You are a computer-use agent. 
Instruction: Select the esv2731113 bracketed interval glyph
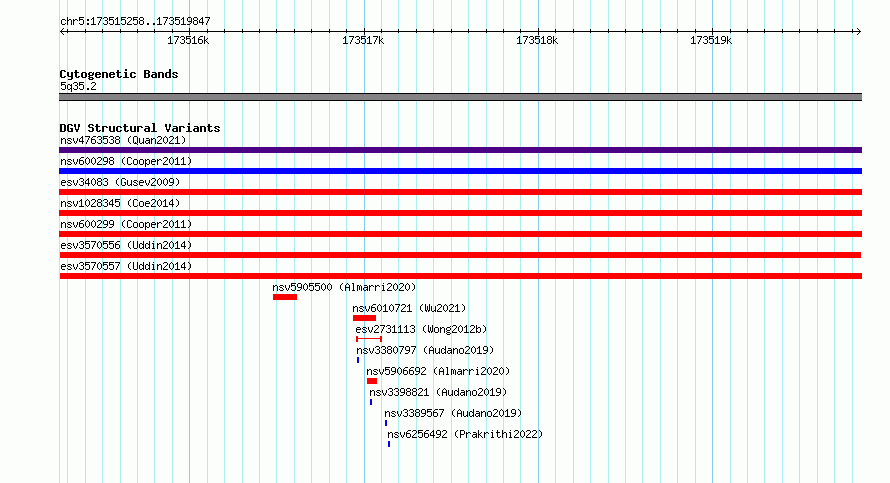click(x=369, y=339)
